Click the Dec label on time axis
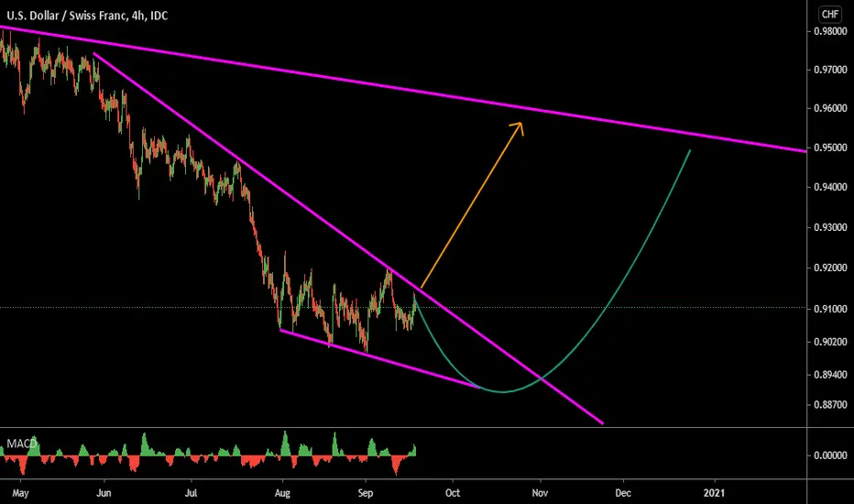854x504 pixels. [x=623, y=493]
